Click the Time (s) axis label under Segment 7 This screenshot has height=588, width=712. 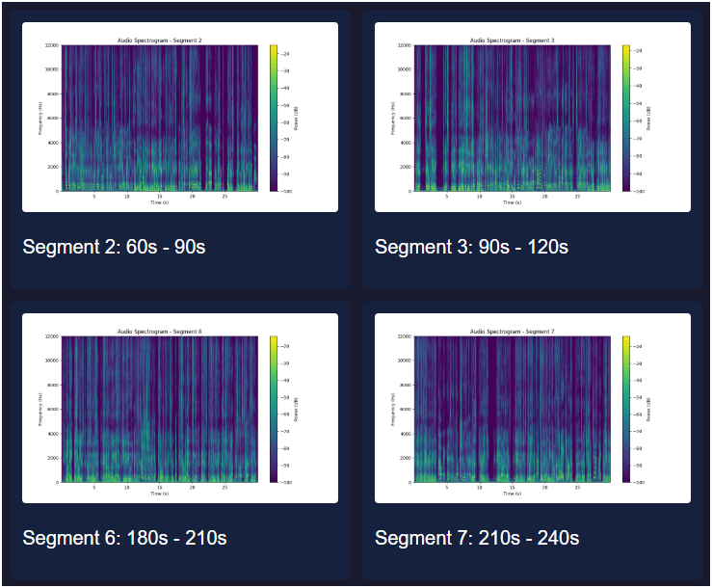pos(513,494)
